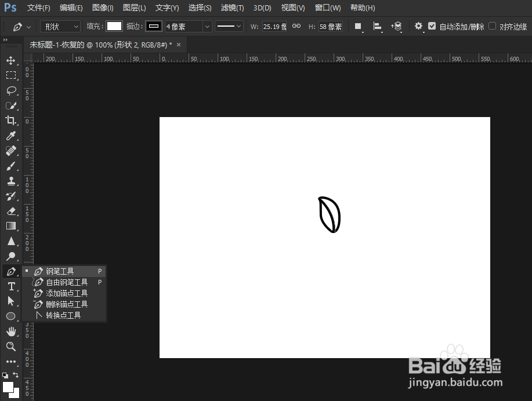Viewport: 532px width, 401px height.
Task: Select the Type tool
Action: point(11,286)
